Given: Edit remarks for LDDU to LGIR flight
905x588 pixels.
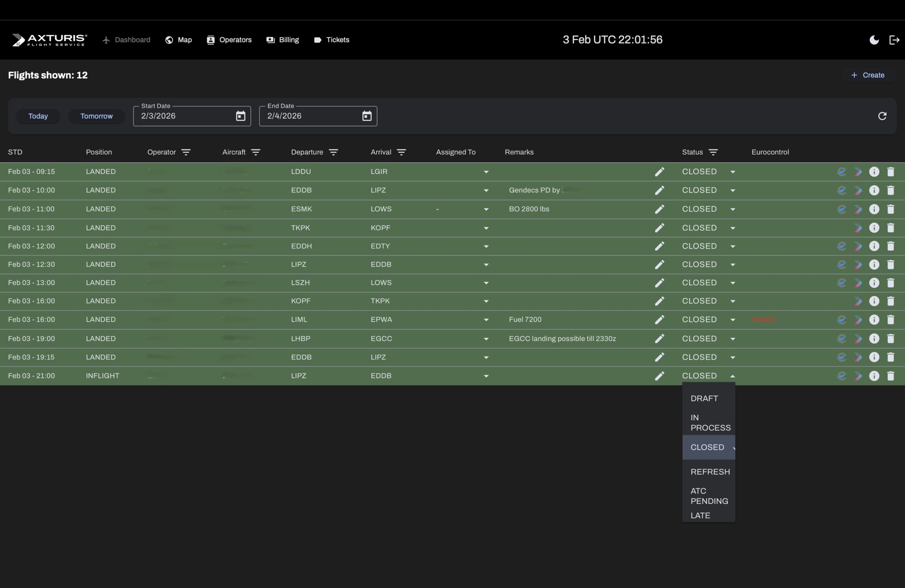Looking at the screenshot, I should [659, 172].
